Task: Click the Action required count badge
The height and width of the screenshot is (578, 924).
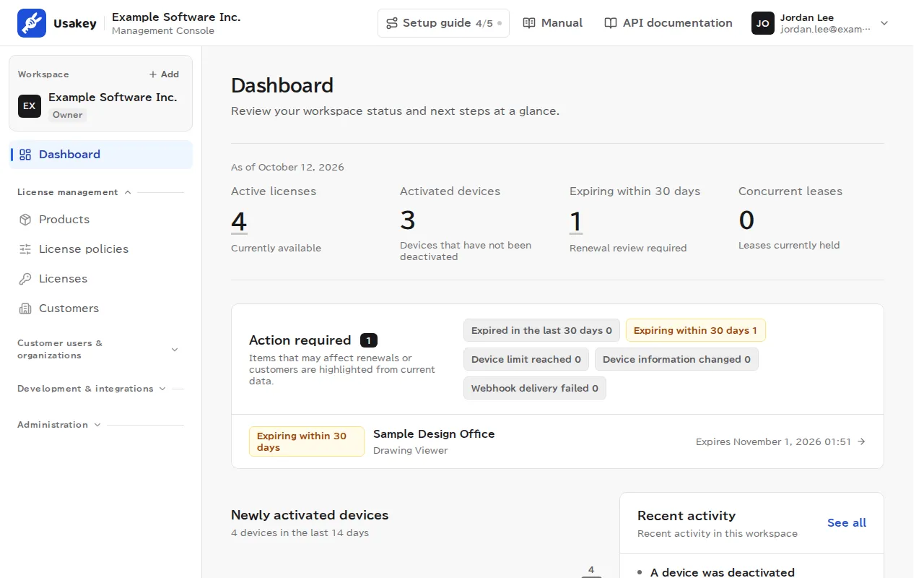Action: [368, 340]
